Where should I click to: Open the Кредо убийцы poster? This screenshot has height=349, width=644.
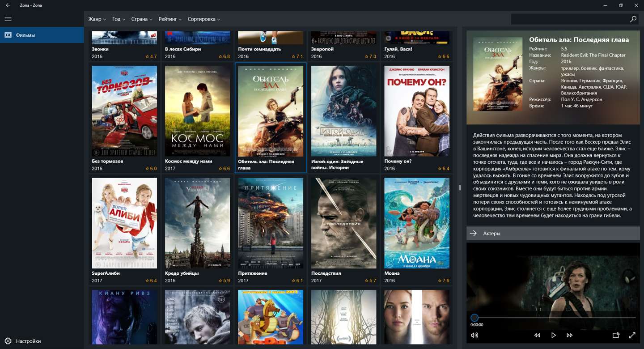[x=198, y=223]
